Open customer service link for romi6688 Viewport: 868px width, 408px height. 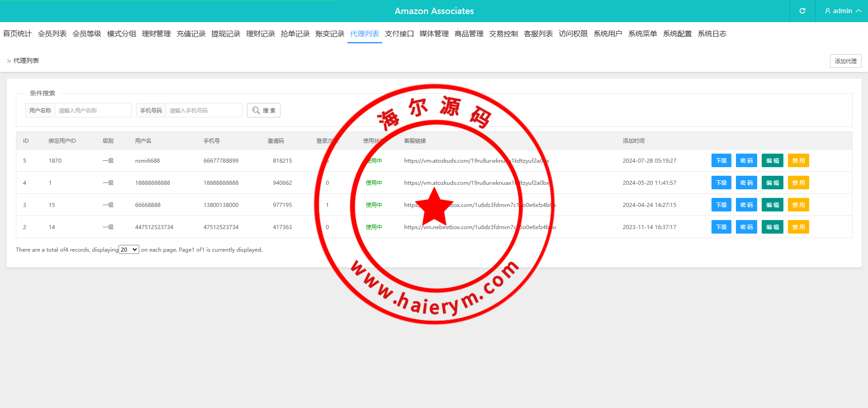click(452, 161)
